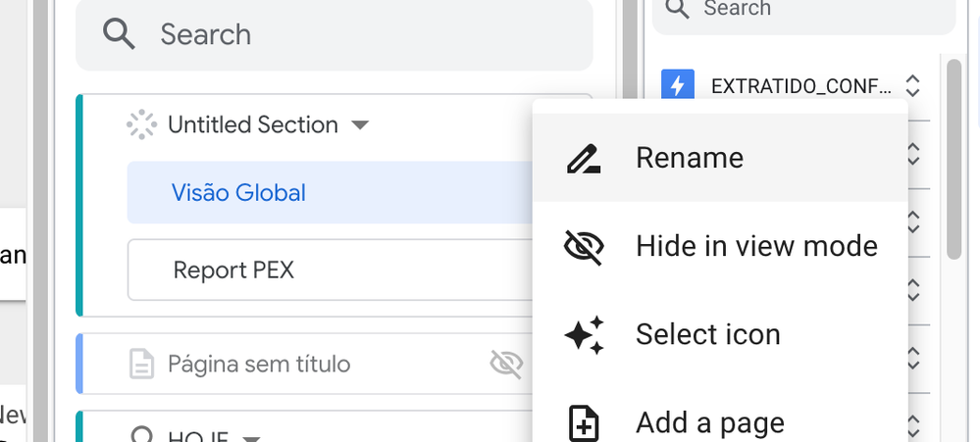Click the magnifier icon in pages search

tap(119, 33)
